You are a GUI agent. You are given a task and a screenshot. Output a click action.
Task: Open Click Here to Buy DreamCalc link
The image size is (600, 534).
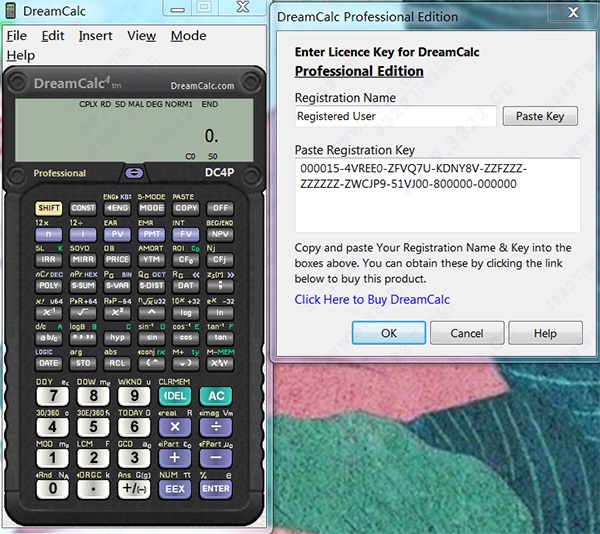pos(372,299)
